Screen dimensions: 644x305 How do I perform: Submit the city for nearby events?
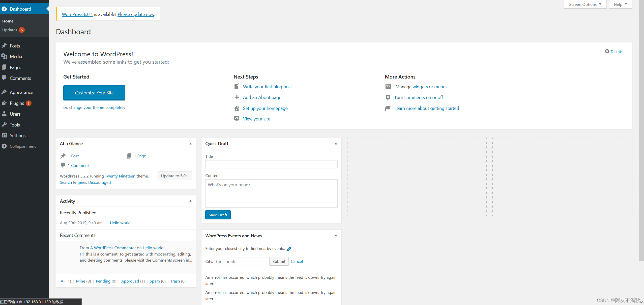[x=279, y=261]
